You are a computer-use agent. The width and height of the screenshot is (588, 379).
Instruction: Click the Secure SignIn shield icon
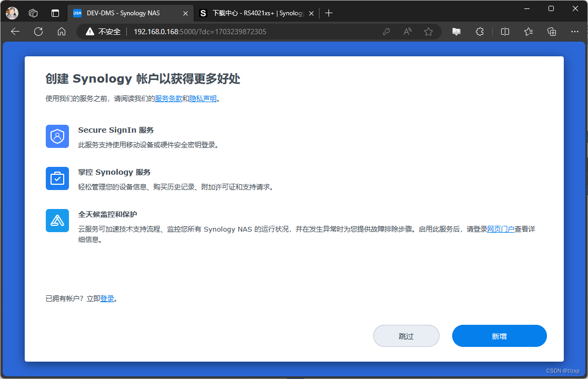57,136
